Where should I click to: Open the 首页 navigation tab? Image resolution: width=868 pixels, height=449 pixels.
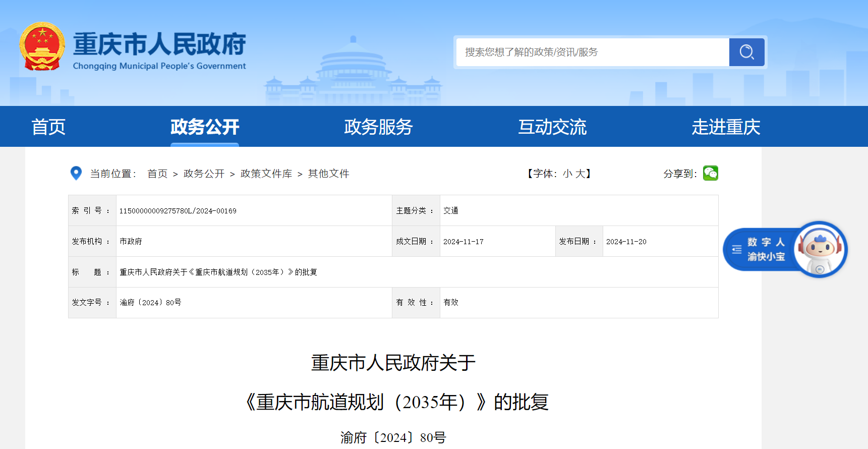(48, 127)
